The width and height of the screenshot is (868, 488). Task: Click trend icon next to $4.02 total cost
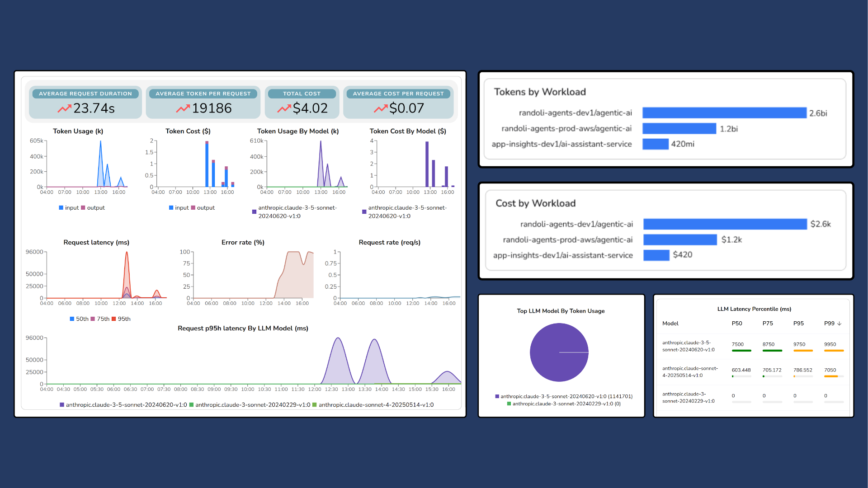284,108
